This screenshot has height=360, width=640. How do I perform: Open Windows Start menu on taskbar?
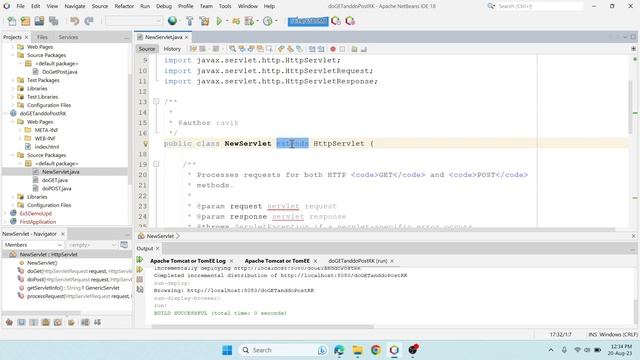coord(227,350)
